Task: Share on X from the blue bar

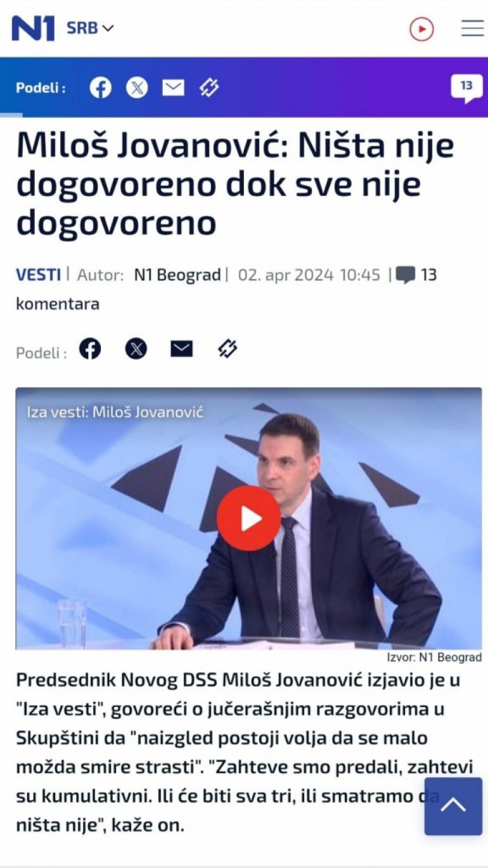Action: click(x=137, y=87)
